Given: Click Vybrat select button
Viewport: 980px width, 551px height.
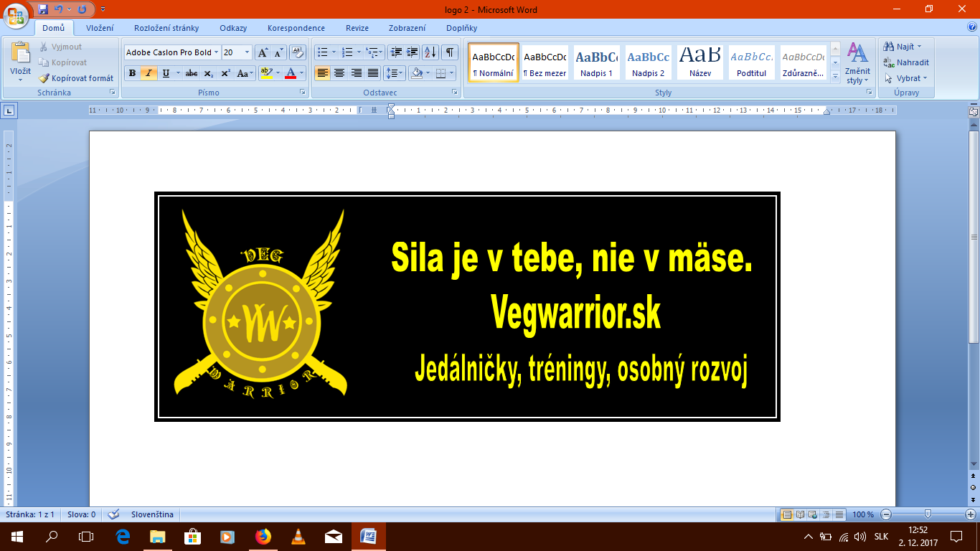Looking at the screenshot, I should click(907, 78).
